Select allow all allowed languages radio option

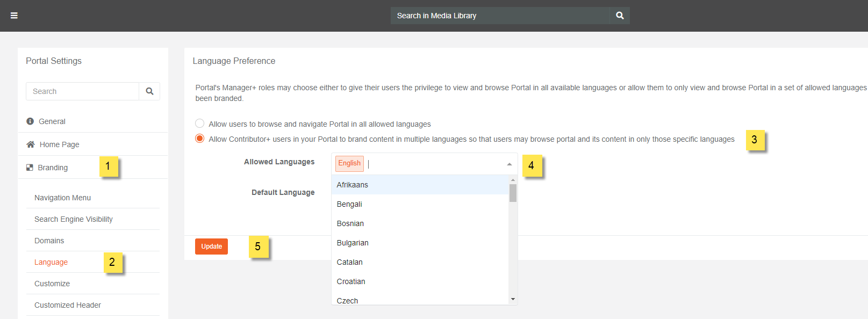(200, 124)
